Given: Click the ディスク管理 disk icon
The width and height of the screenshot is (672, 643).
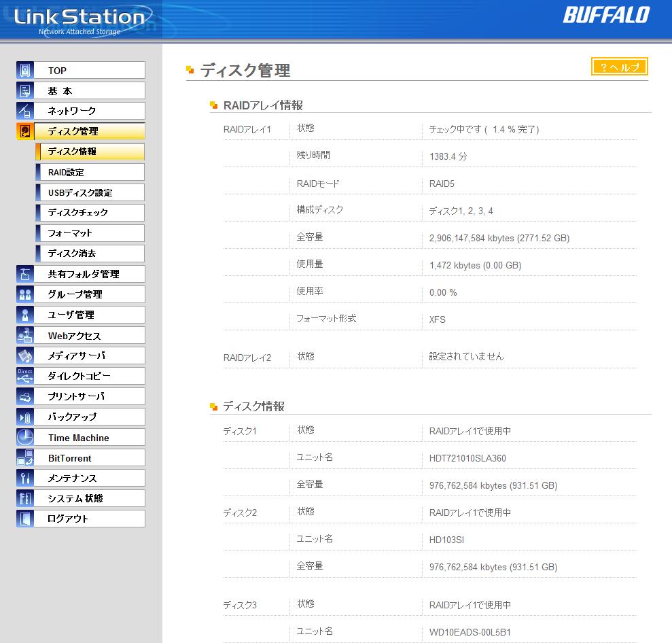Looking at the screenshot, I should (x=25, y=131).
